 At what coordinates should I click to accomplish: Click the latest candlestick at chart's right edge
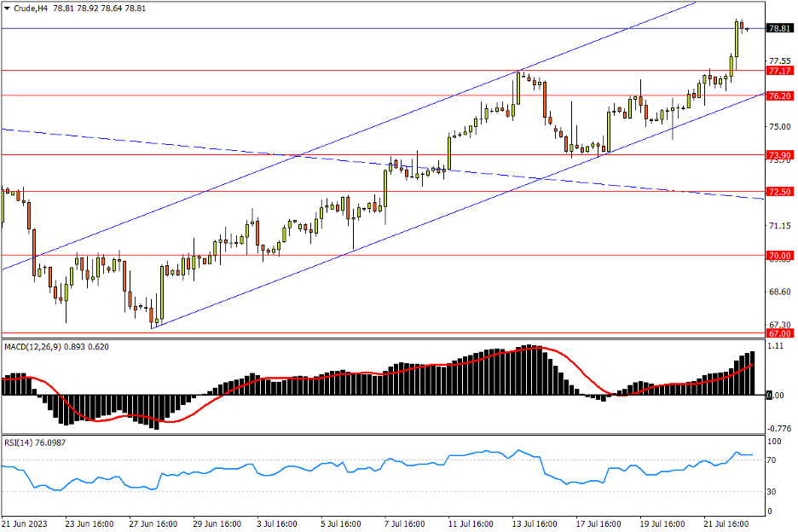click(x=747, y=30)
